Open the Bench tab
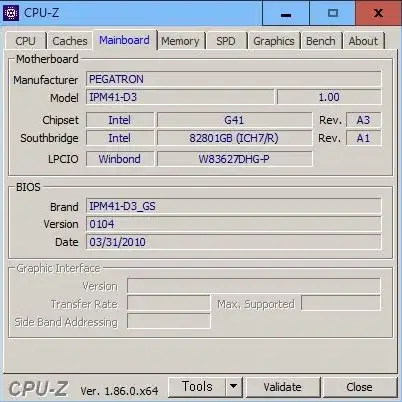Image resolution: width=402 pixels, height=402 pixels. pyautogui.click(x=321, y=41)
